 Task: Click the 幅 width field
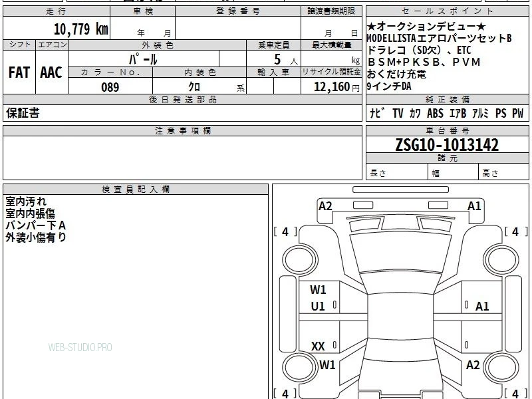(454, 172)
